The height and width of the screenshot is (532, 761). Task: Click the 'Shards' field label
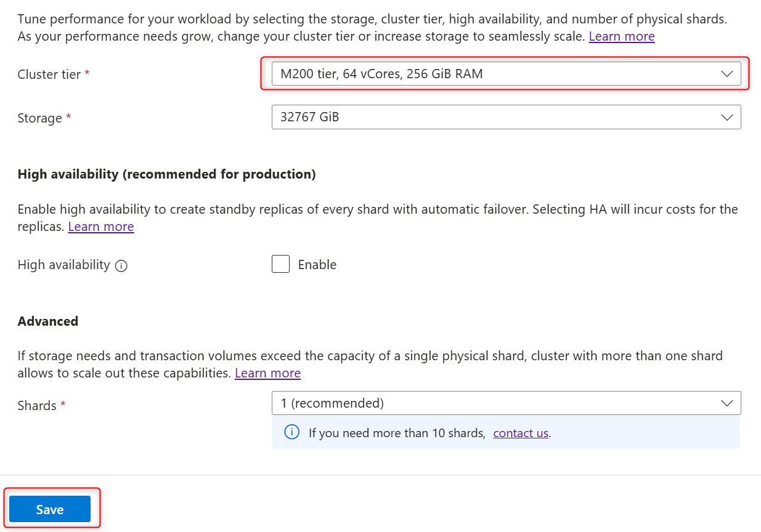point(37,406)
